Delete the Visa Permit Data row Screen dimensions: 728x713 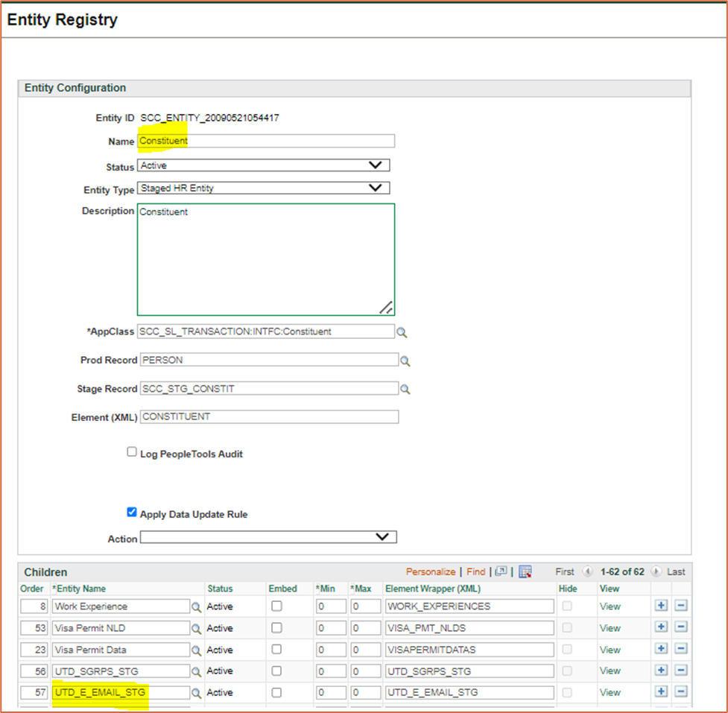(680, 649)
